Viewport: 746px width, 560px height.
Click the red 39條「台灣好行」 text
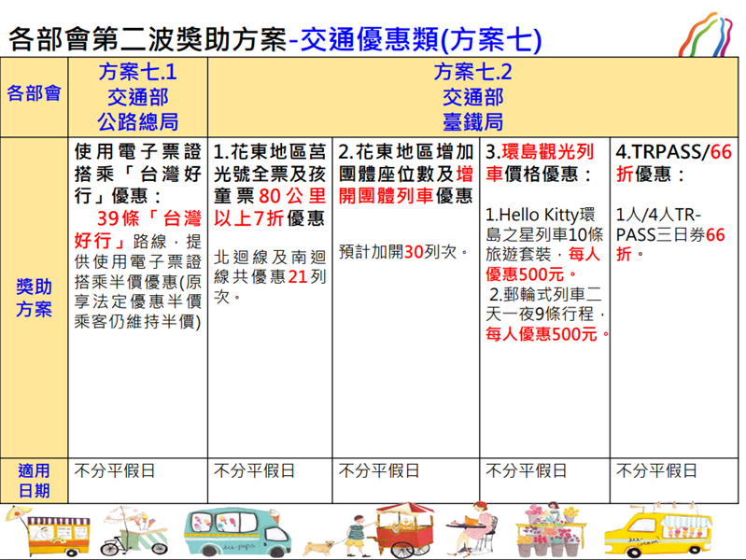(x=138, y=230)
